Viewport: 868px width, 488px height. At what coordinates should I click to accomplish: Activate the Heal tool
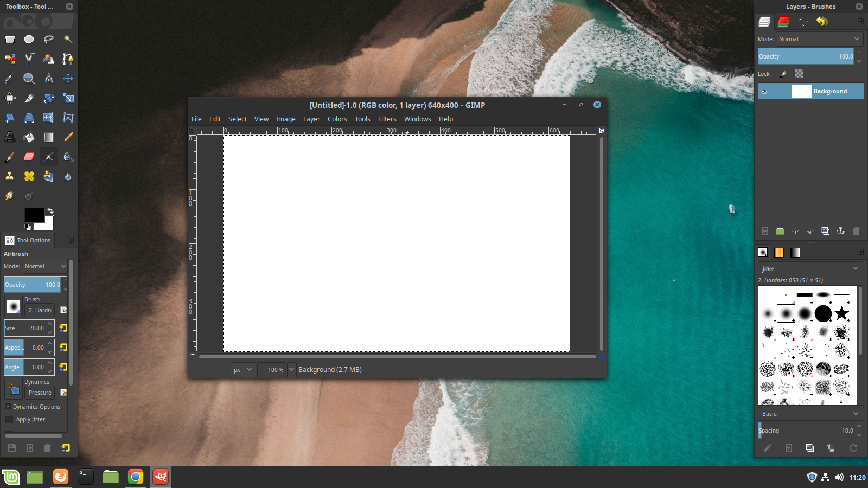[x=29, y=176]
